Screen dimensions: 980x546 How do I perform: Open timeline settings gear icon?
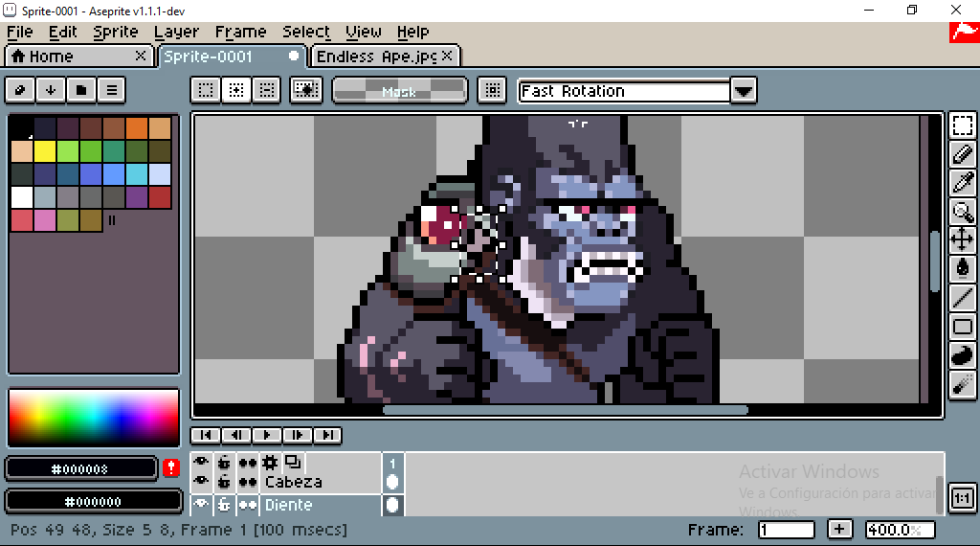[270, 463]
